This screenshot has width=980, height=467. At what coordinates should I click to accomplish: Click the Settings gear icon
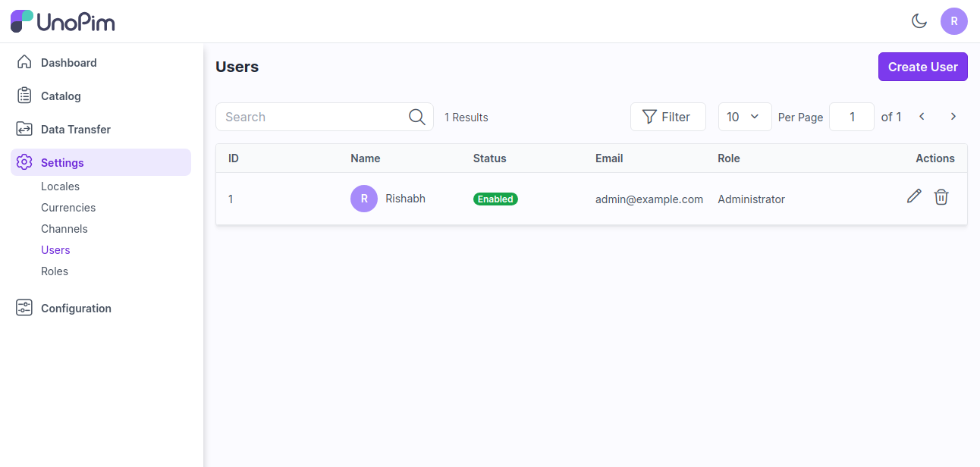click(24, 162)
